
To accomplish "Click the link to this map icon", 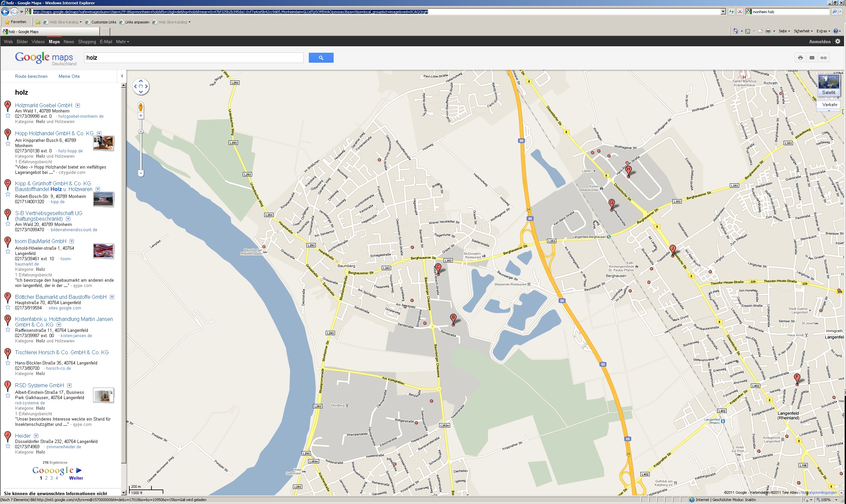I will tap(823, 58).
